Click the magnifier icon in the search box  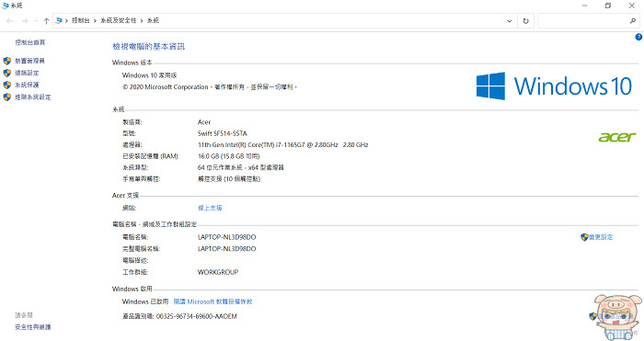pos(633,20)
